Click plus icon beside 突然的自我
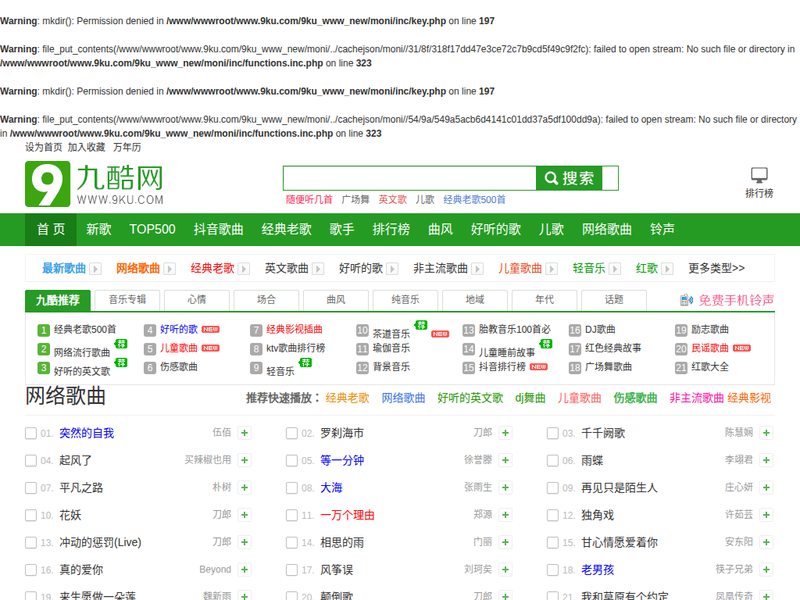 (245, 433)
